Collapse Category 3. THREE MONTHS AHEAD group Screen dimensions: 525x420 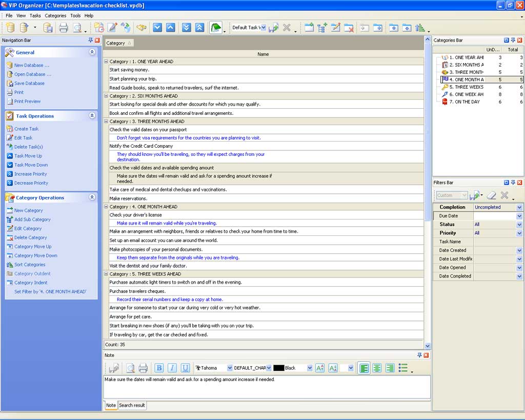[x=106, y=122]
